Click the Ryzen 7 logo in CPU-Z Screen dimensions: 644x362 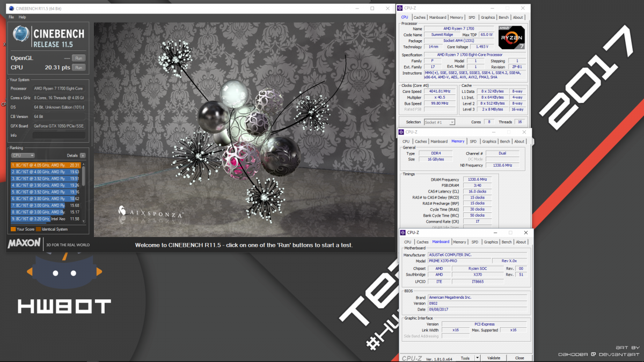click(x=511, y=37)
